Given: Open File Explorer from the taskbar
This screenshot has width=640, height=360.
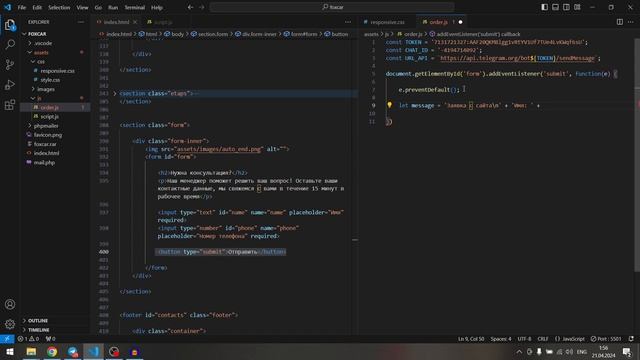Looking at the screenshot, I should [x=31, y=351].
